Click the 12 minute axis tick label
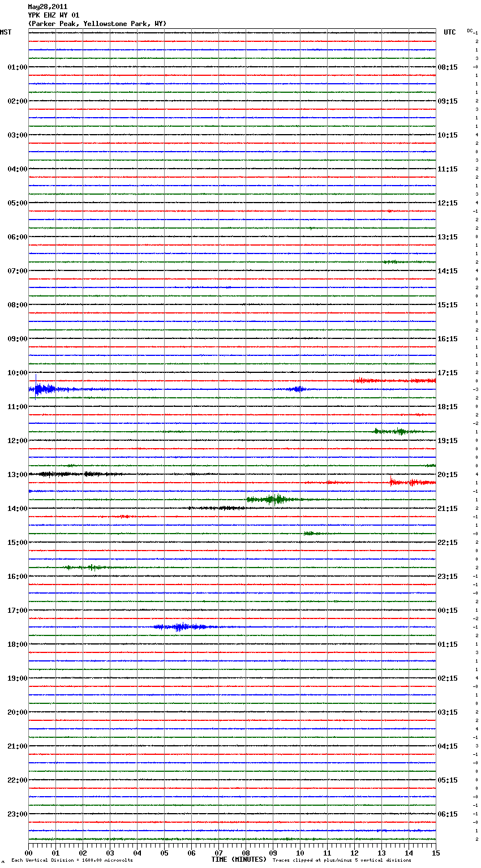The height and width of the screenshot is (868, 481). (354, 853)
